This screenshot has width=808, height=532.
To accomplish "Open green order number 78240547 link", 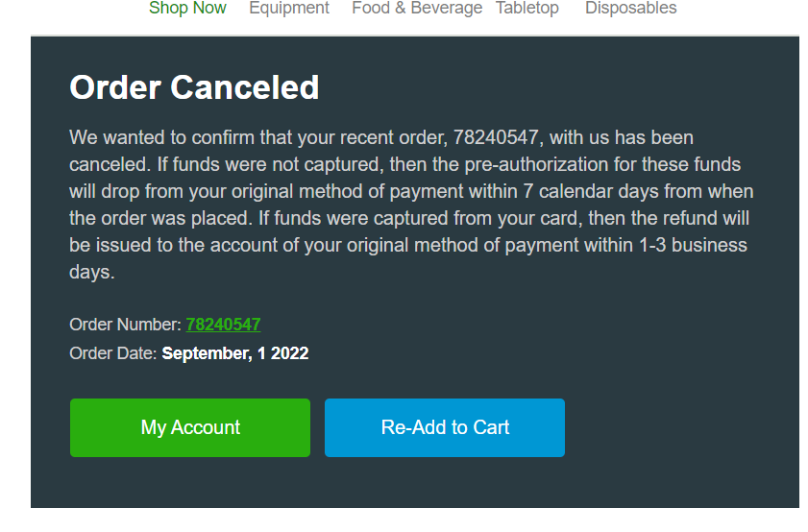I will pos(223,325).
